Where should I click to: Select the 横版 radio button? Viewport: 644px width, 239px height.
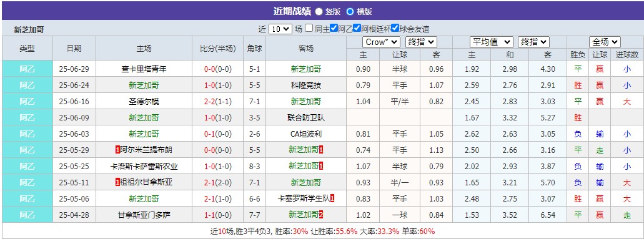350,12
